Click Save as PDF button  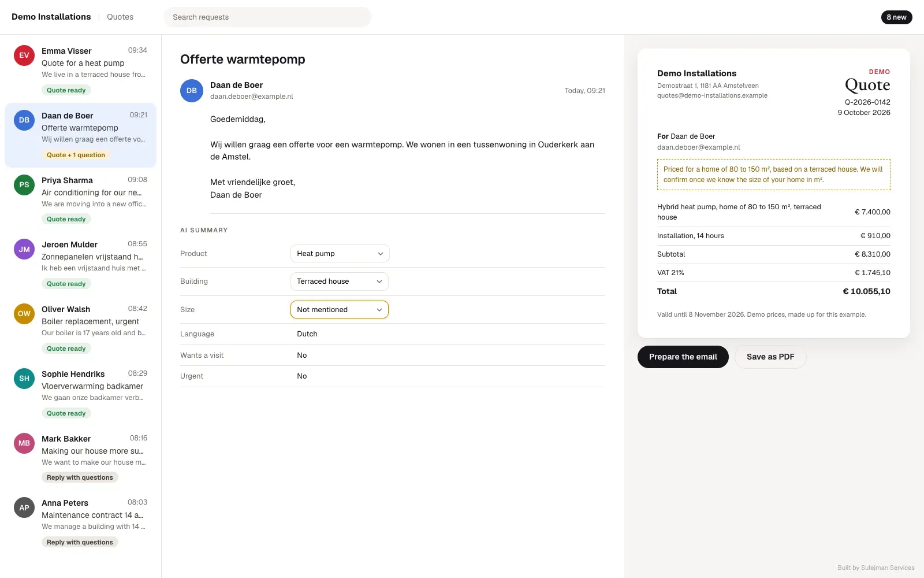[x=770, y=357]
